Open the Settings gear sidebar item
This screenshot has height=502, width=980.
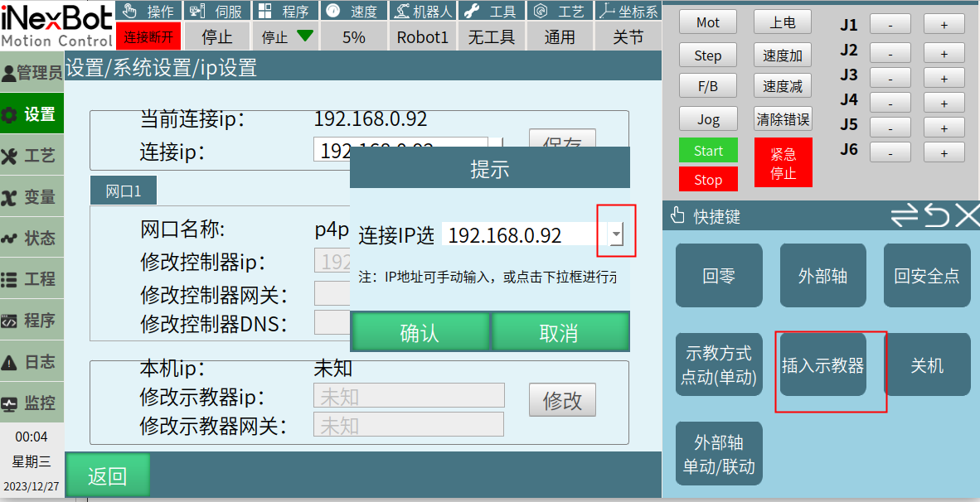tap(32, 114)
